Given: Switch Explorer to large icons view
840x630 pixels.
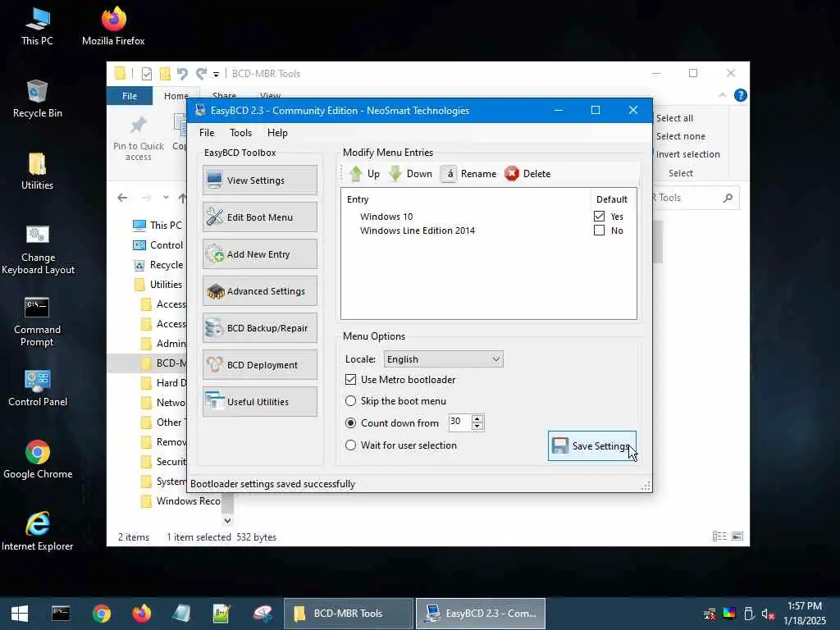Looking at the screenshot, I should pos(737,536).
